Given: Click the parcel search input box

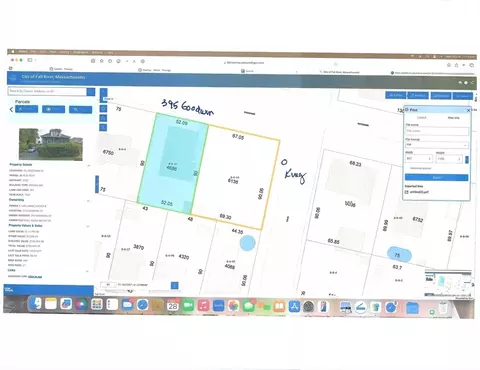Looking at the screenshot, I should coord(47,91).
